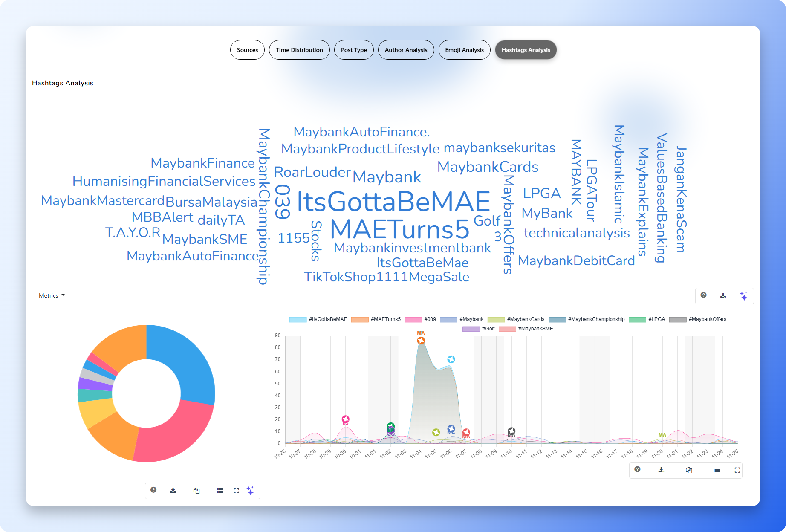Toggle #MaybankOffers series in chart legend
Screen dimensions: 786x532
[698, 319]
